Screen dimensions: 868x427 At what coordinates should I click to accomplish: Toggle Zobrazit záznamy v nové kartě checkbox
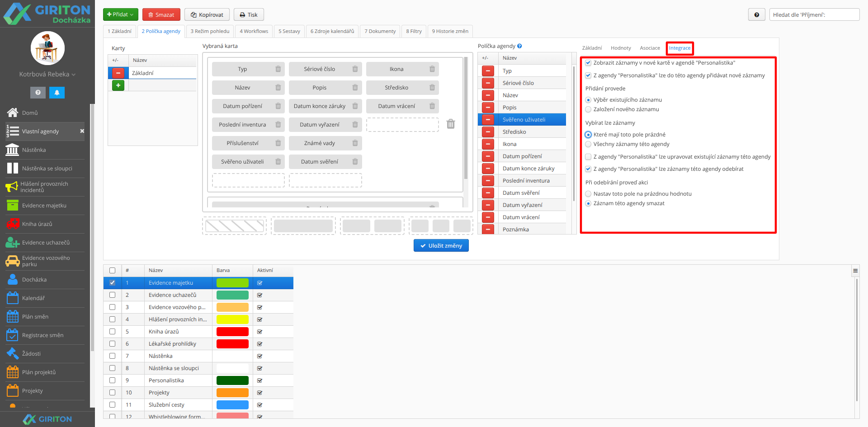coord(588,63)
